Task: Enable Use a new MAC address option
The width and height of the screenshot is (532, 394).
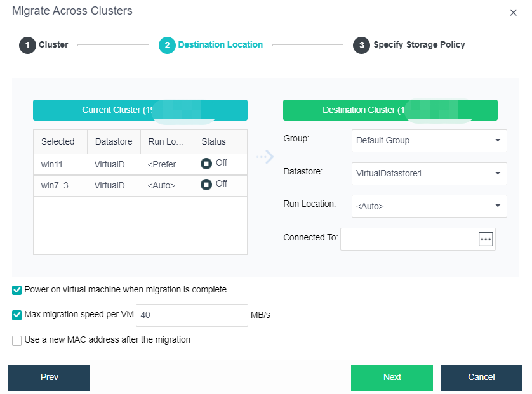Action: 17,341
